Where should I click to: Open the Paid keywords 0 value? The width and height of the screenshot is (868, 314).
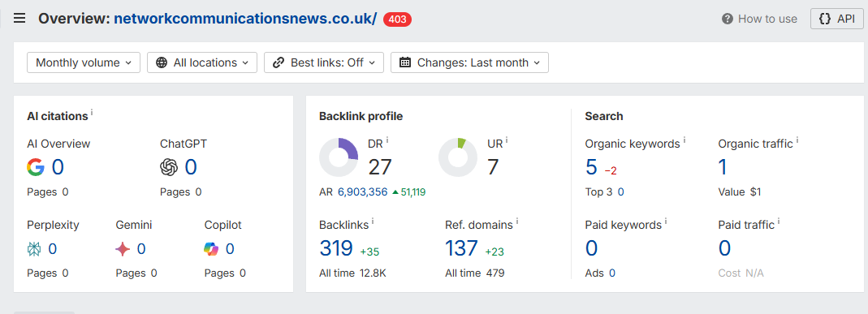591,248
